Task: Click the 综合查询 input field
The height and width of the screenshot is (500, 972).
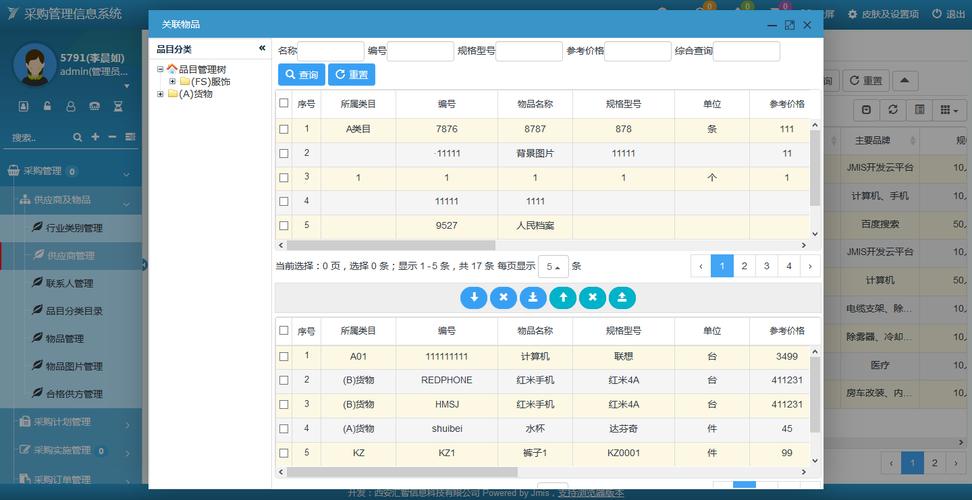Action: click(x=746, y=51)
